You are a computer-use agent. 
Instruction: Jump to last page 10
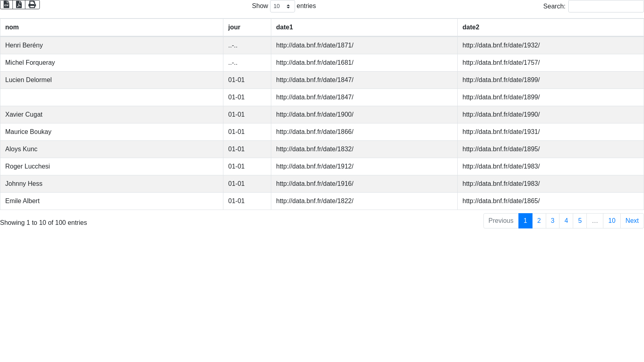[611, 221]
